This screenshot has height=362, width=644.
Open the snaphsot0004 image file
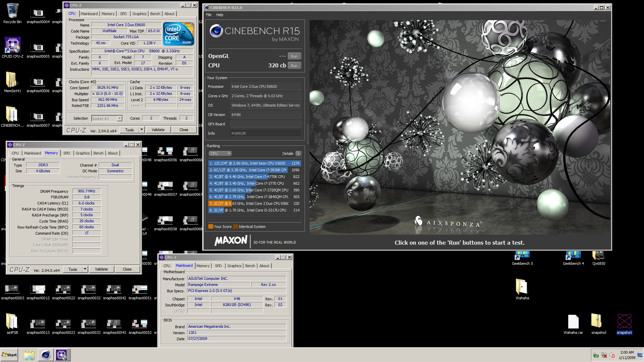(38, 16)
